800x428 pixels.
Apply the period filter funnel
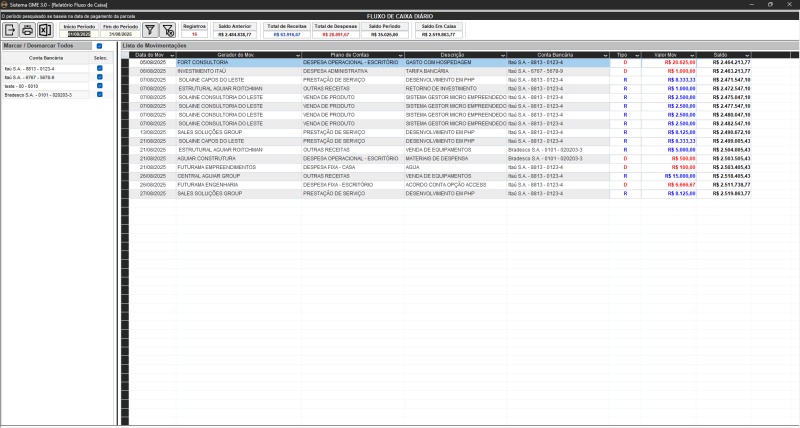pos(150,30)
